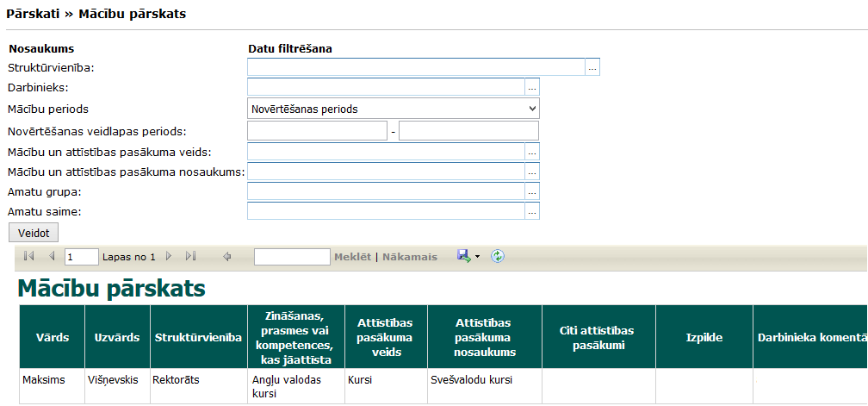Image resolution: width=868 pixels, height=406 pixels.
Task: Click Attīstības pasākuma nosaukums header
Action: pyautogui.click(x=485, y=337)
